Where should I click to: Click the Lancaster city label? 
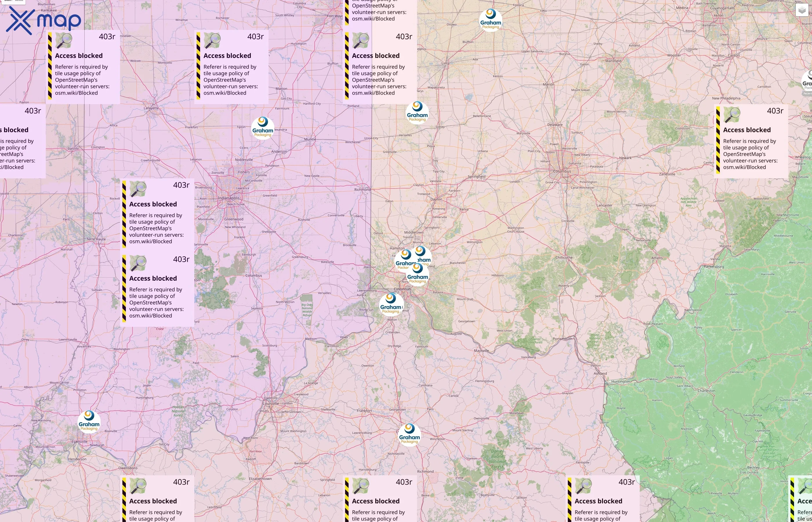click(x=604, y=205)
